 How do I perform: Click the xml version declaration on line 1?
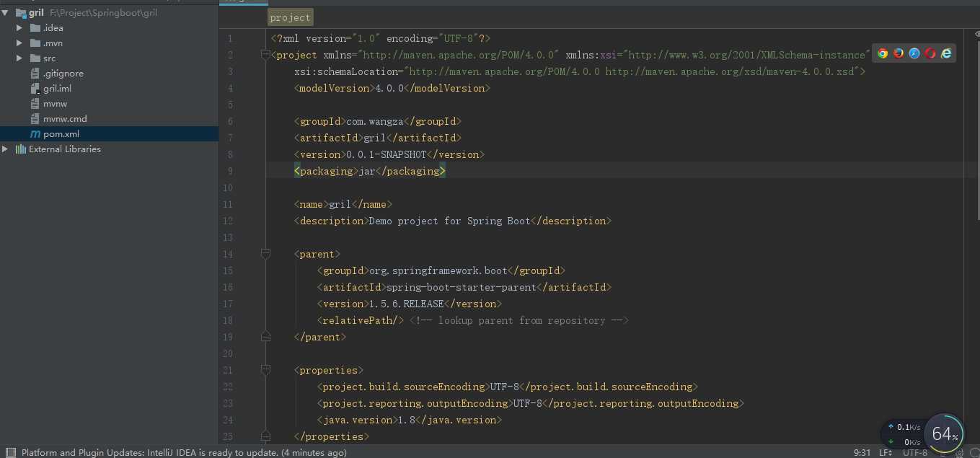click(381, 38)
